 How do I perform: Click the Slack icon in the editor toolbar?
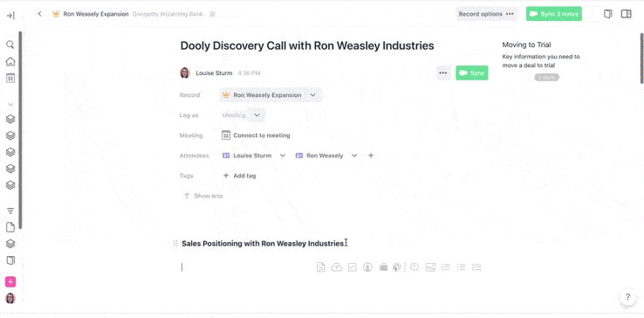click(x=397, y=267)
